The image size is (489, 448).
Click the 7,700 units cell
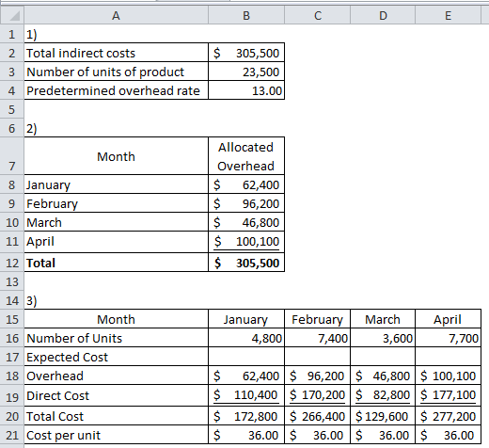pos(448,338)
